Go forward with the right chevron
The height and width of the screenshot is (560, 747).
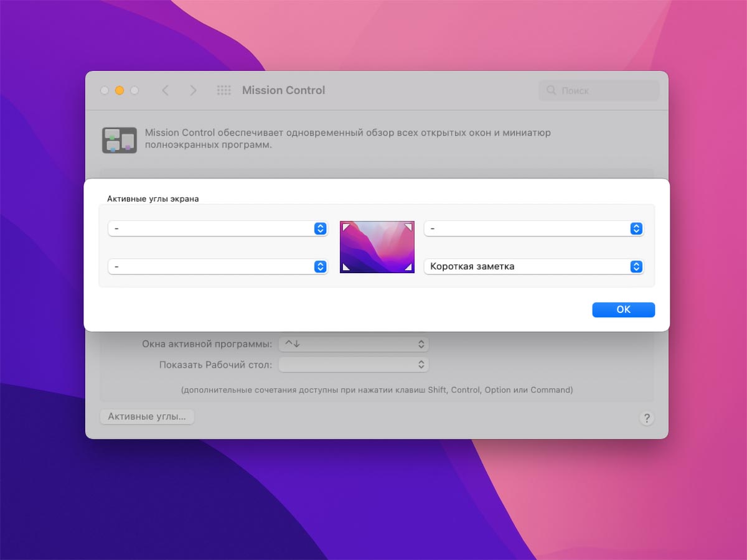pos(193,90)
